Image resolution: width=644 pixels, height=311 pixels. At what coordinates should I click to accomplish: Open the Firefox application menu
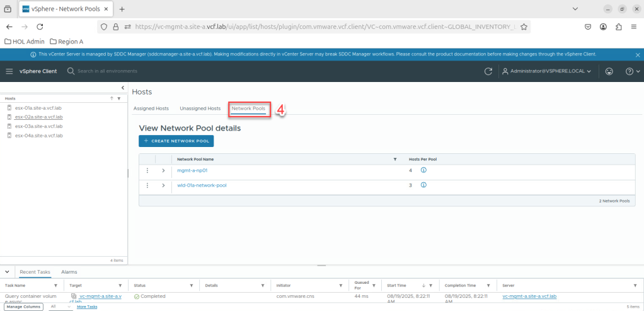(634, 26)
